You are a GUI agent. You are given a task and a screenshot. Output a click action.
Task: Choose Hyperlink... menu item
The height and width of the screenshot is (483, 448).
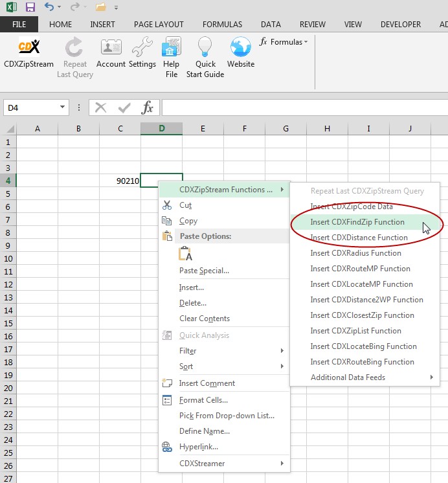point(225,447)
